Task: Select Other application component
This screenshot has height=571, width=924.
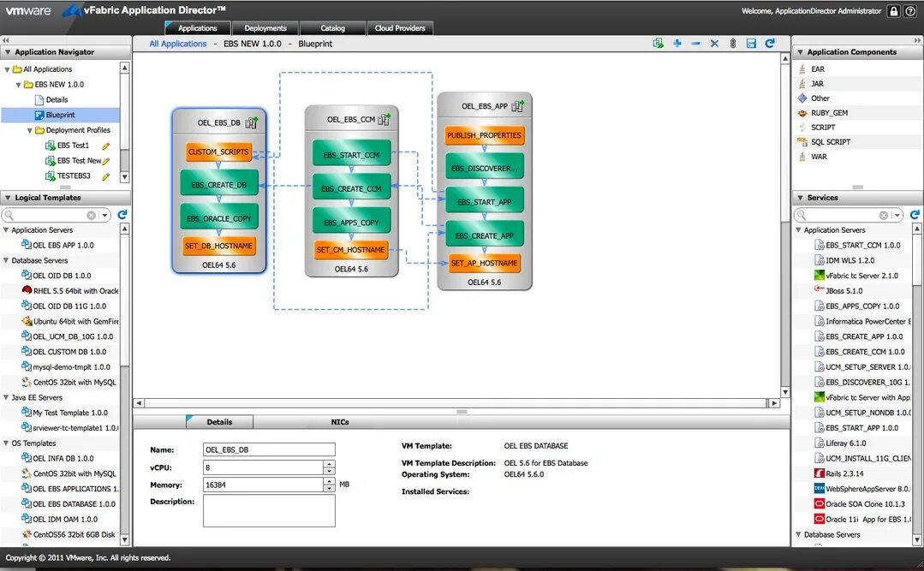Action: (x=820, y=98)
